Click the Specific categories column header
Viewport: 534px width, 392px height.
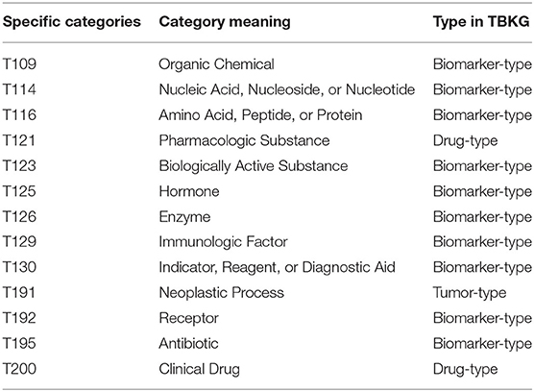click(x=72, y=22)
